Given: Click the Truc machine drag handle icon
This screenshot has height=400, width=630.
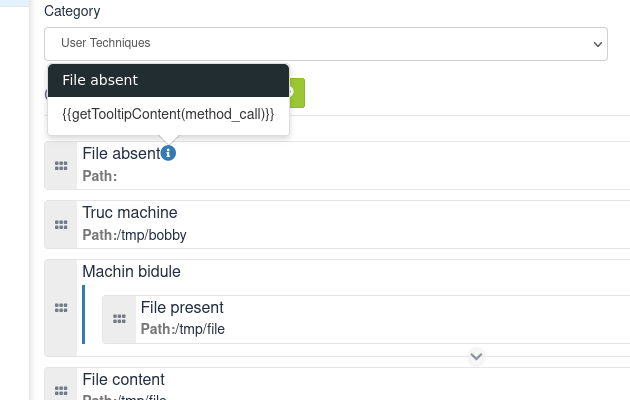Looking at the screenshot, I should [61, 224].
